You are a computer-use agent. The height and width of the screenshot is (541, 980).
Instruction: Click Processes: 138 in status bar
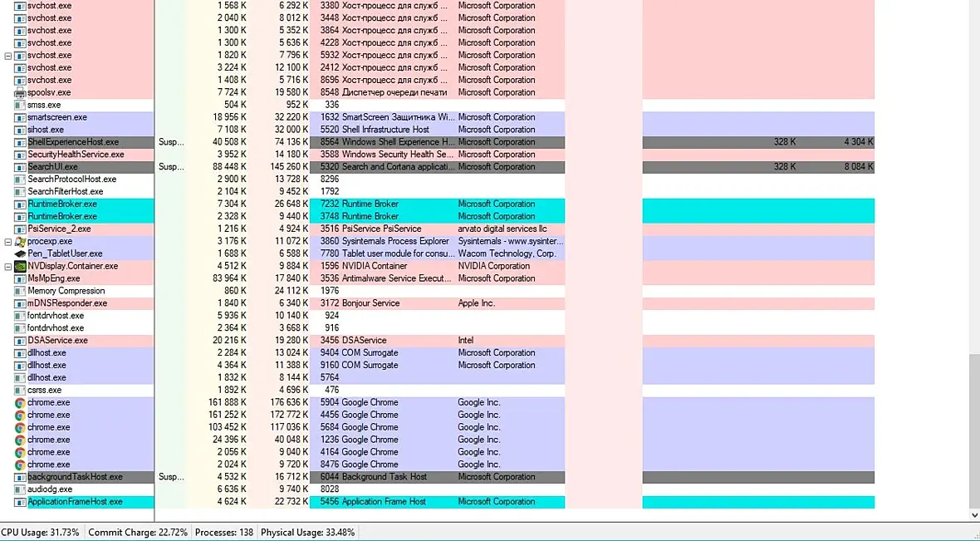[224, 532]
